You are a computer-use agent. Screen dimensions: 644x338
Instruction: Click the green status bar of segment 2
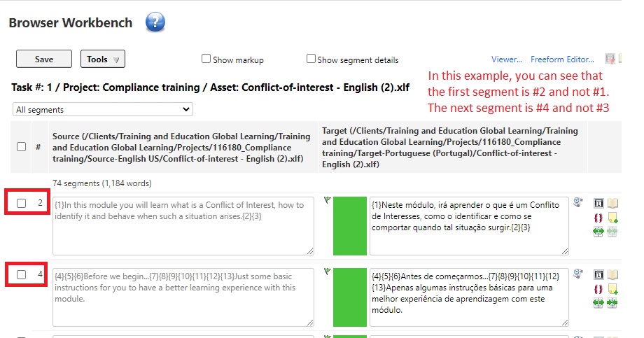(x=350, y=226)
